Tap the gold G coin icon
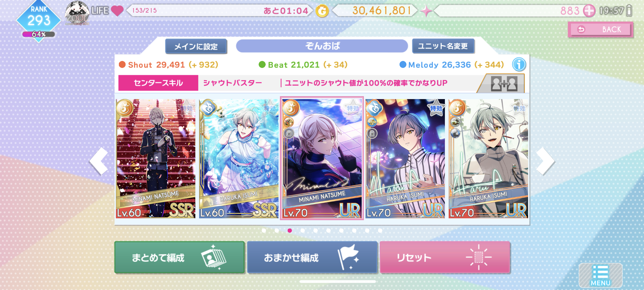The image size is (644, 290). 322,11
